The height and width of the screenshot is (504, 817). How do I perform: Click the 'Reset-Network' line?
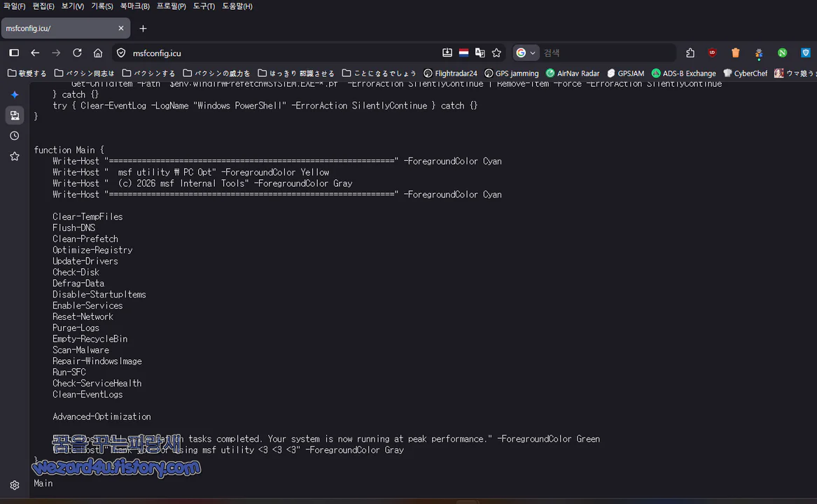pos(83,317)
